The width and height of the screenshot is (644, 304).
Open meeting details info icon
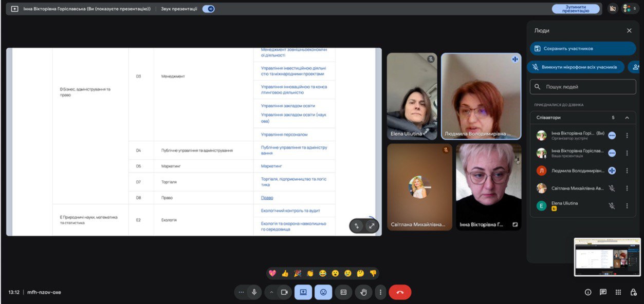coord(588,292)
